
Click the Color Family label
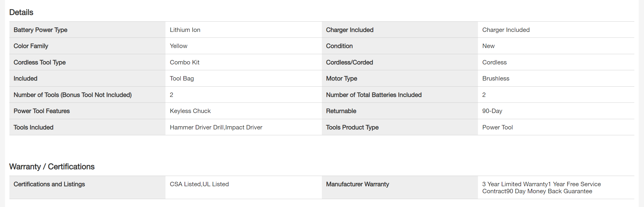(31, 46)
